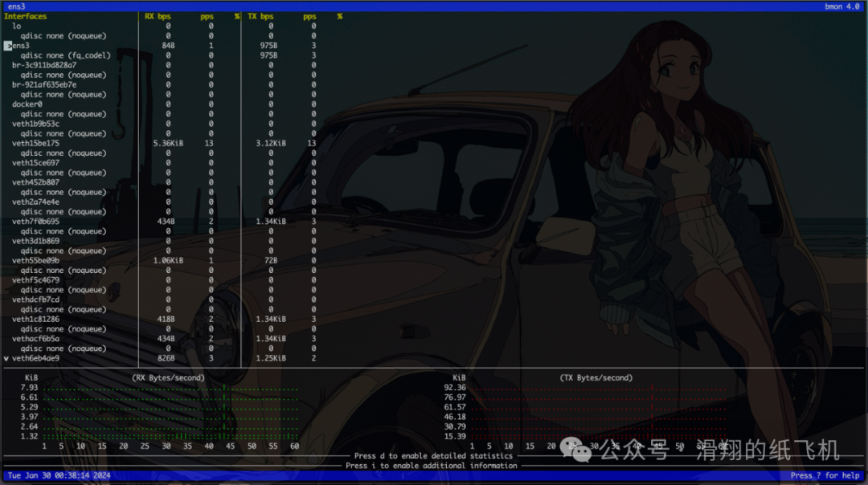
Task: Click 'Press i to enable additional information'
Action: [x=432, y=466]
